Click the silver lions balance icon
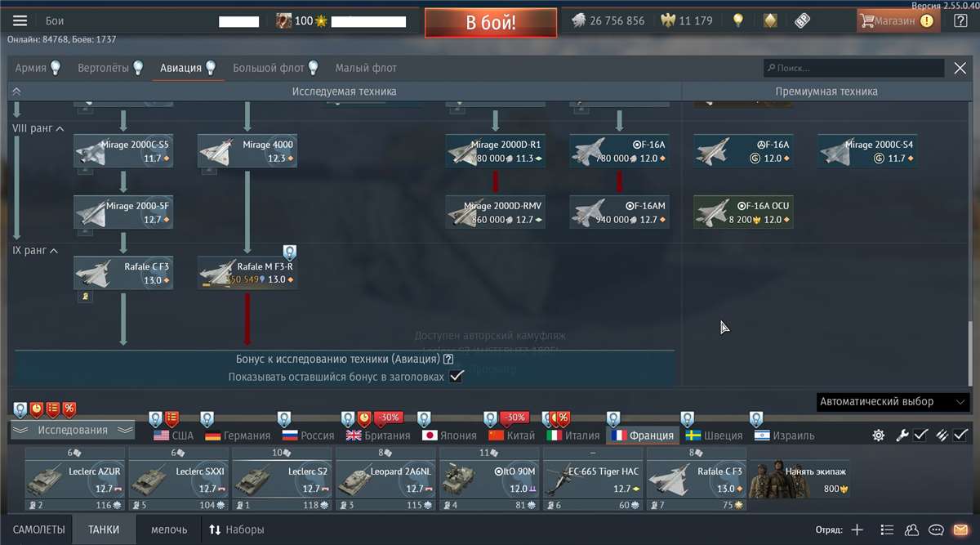Viewport: 980px width, 545px height. click(578, 20)
